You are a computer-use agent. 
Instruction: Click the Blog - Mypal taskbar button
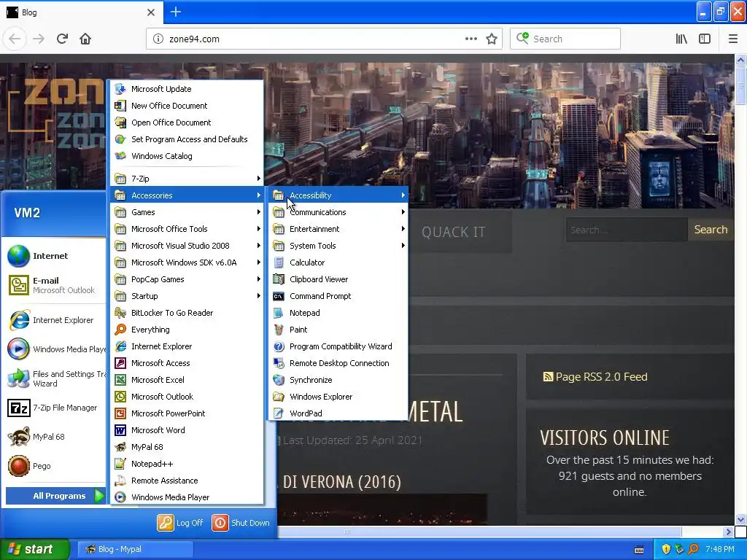click(134, 549)
